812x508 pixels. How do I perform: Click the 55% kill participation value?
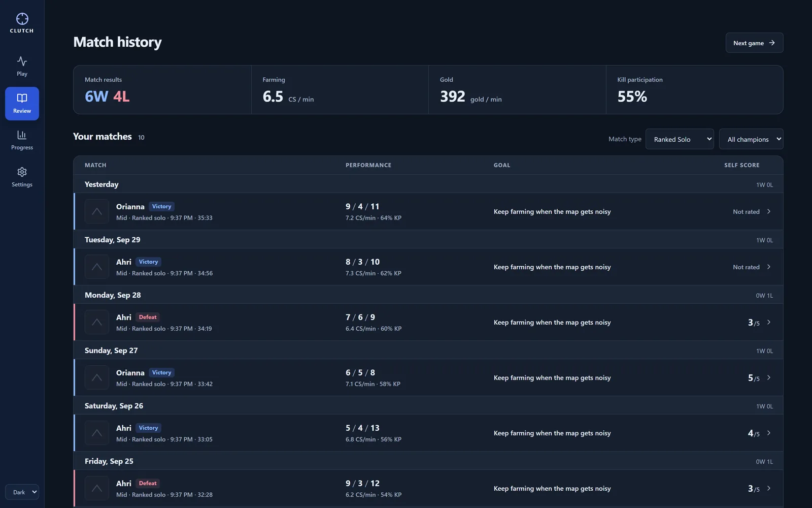point(632,96)
